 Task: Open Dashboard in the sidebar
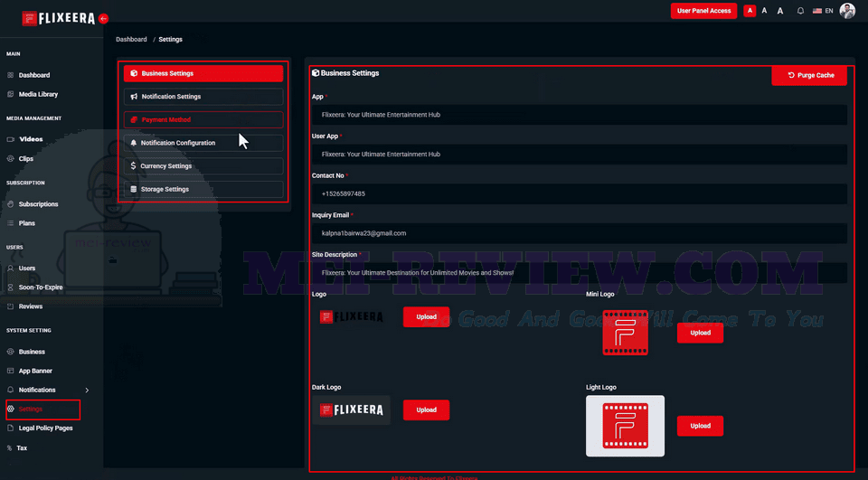34,75
